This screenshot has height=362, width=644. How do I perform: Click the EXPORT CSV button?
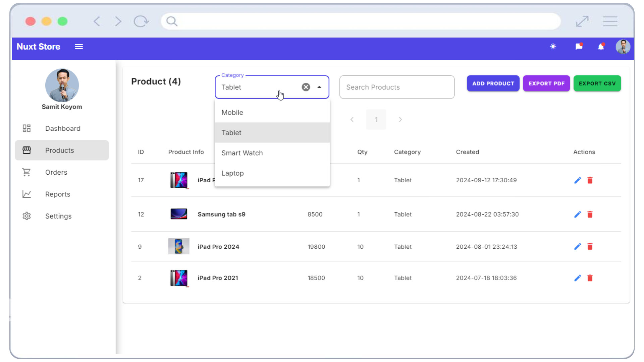[x=597, y=83]
